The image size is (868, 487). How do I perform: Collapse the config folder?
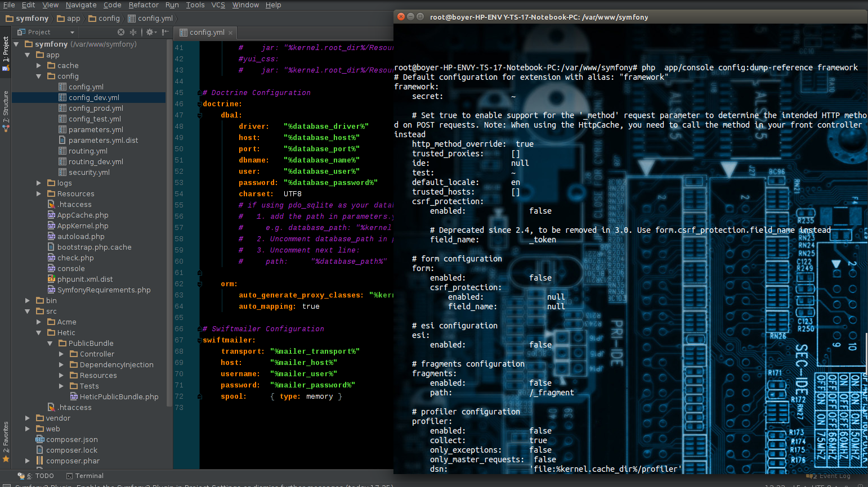pos(39,76)
